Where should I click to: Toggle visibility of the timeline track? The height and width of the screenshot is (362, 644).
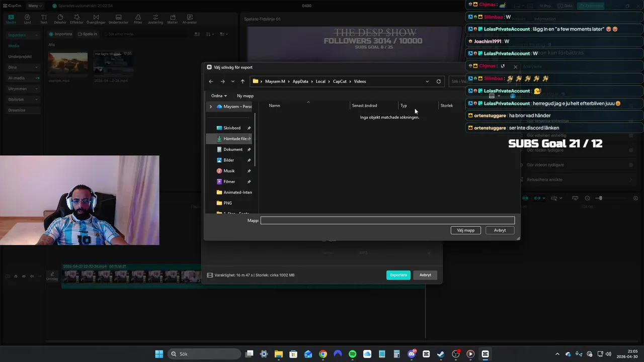click(x=24, y=276)
